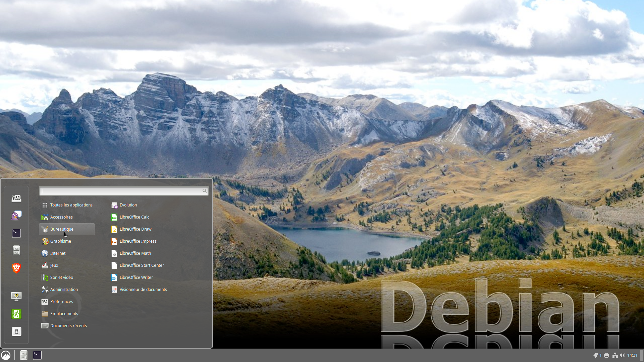The image size is (644, 362).
Task: Open the clock calendar showing 14:21
Action: (632, 355)
